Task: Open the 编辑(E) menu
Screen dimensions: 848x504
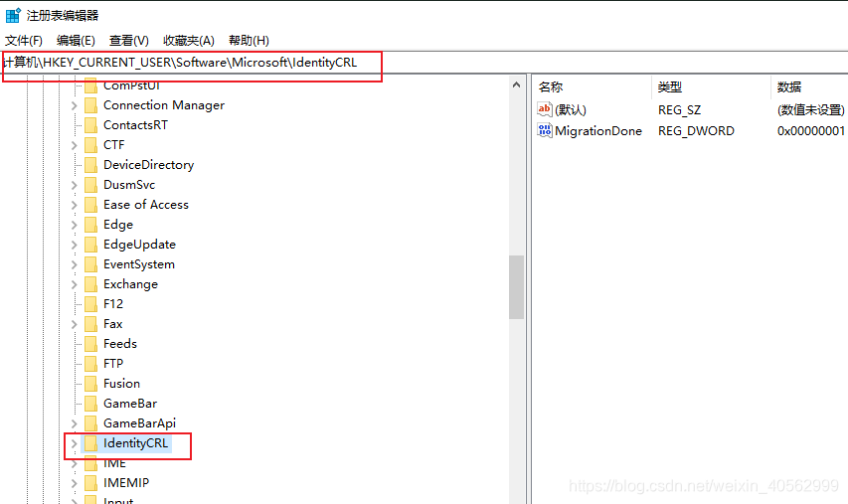Action: [76, 41]
